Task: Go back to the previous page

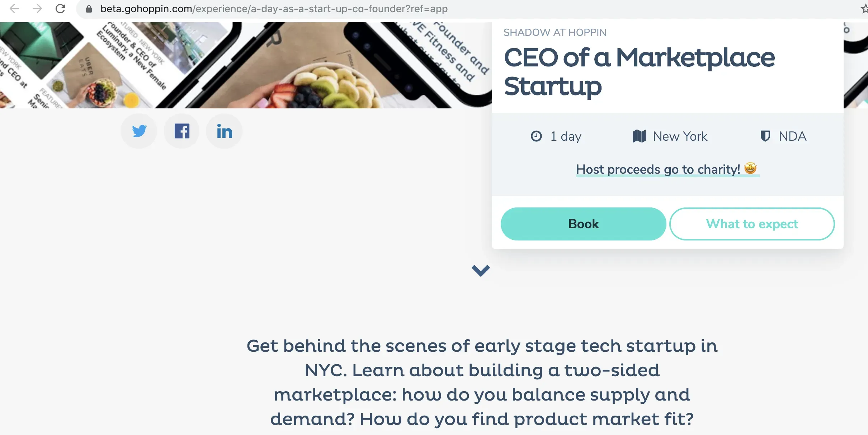Action: (x=14, y=9)
